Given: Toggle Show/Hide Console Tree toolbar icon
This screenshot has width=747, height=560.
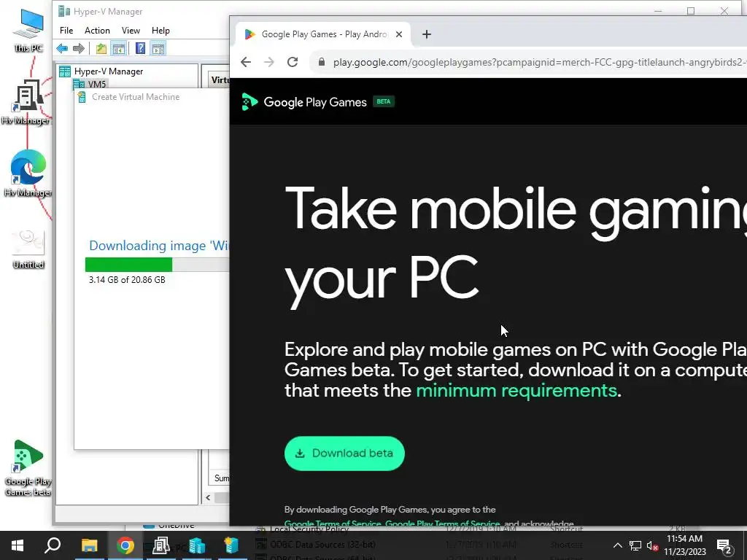Looking at the screenshot, I should [x=119, y=48].
